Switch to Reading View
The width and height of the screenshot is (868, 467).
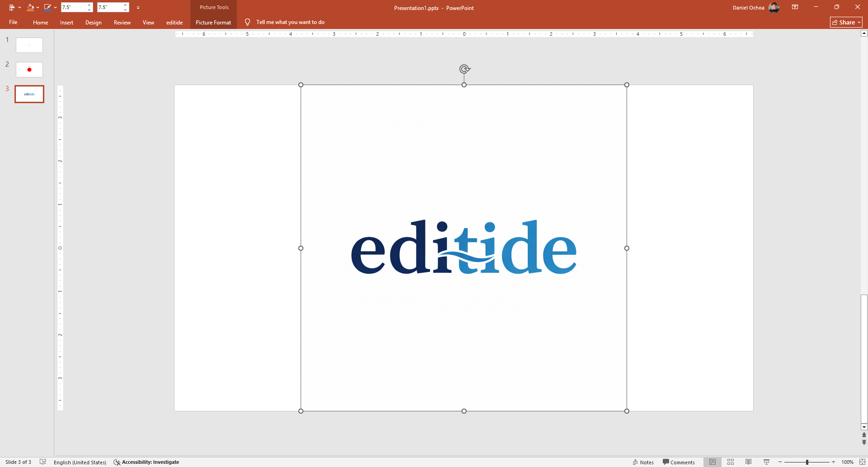[749, 462]
